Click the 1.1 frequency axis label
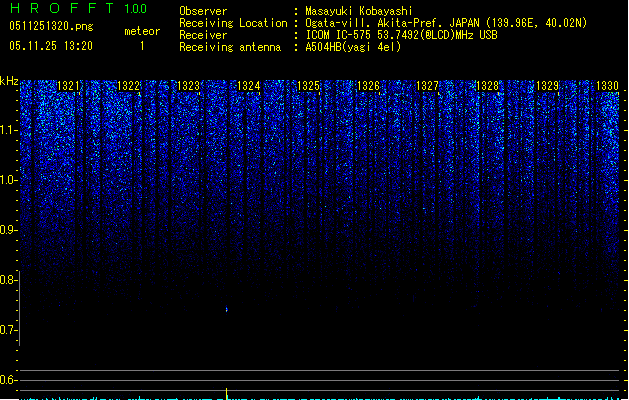 (8, 130)
